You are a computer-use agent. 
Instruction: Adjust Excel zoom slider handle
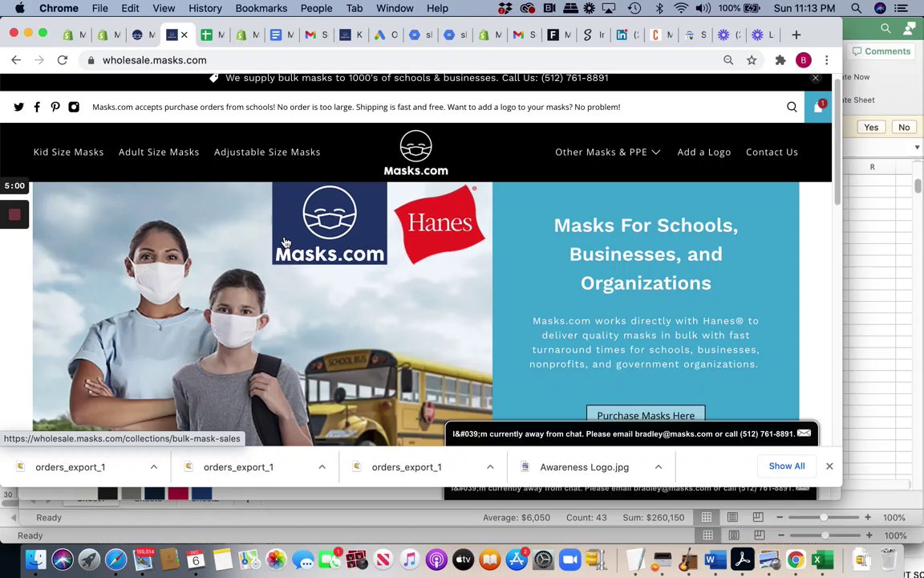coord(823,517)
